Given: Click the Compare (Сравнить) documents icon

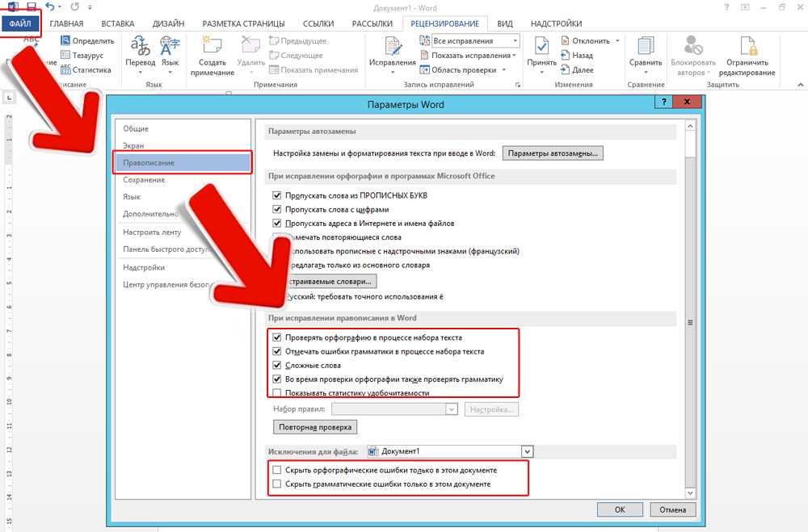Looking at the screenshot, I should click(x=646, y=47).
